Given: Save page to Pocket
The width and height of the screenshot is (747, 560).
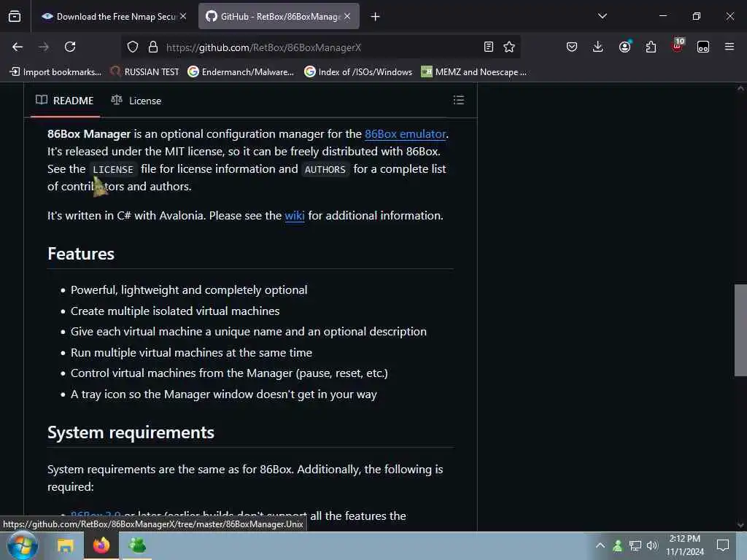Looking at the screenshot, I should click(x=572, y=47).
